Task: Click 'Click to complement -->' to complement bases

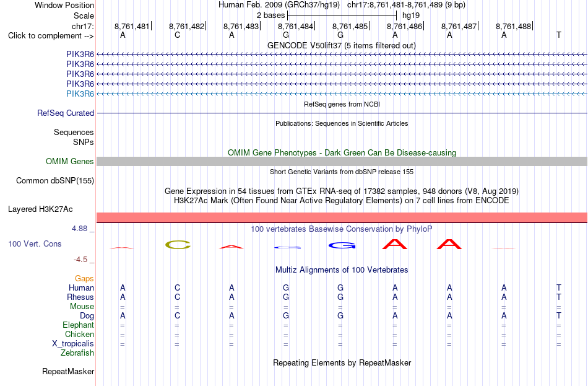Action: point(51,36)
